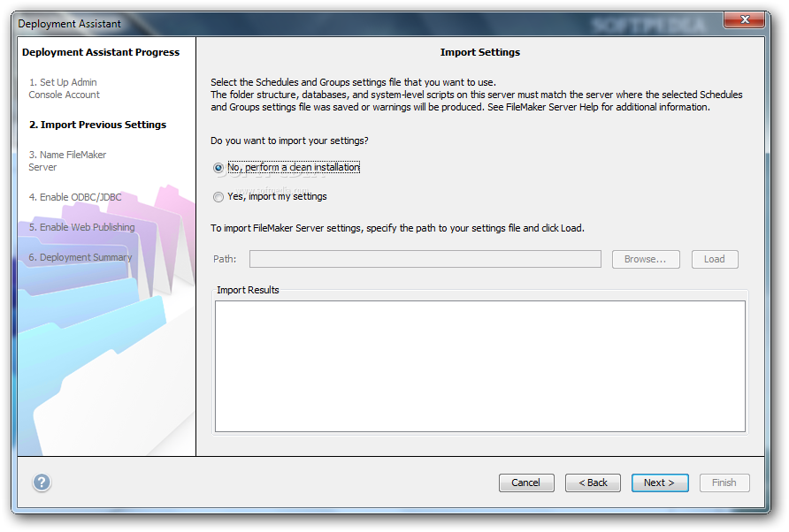The width and height of the screenshot is (789, 532).
Task: Click inside the Import Results box
Action: click(x=480, y=366)
